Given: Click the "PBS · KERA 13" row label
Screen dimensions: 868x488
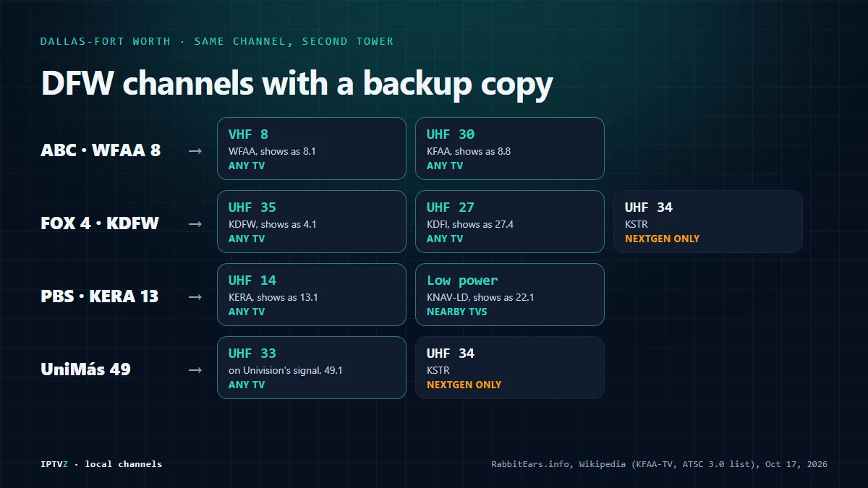Looking at the screenshot, I should coord(100,296).
